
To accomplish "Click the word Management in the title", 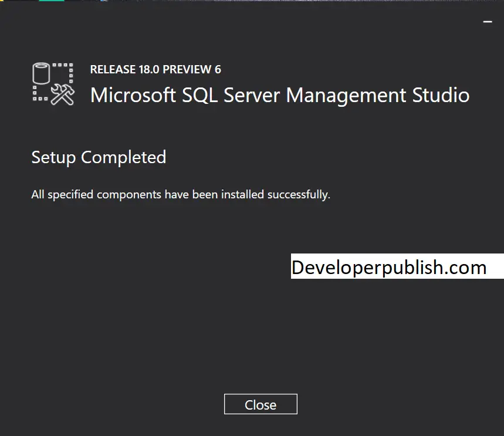I will pos(346,96).
